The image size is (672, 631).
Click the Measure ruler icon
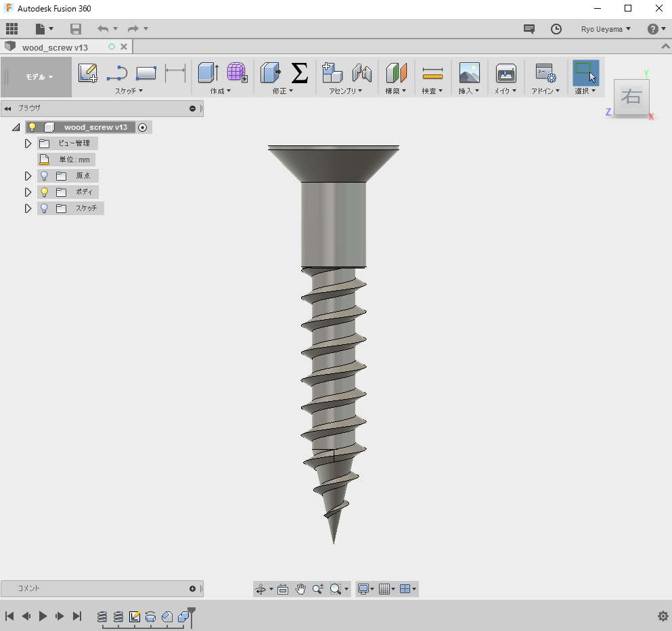[x=432, y=73]
